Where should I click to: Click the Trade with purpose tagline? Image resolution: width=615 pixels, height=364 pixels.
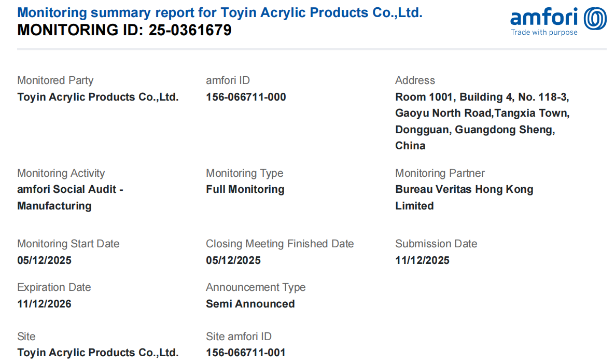pos(544,33)
